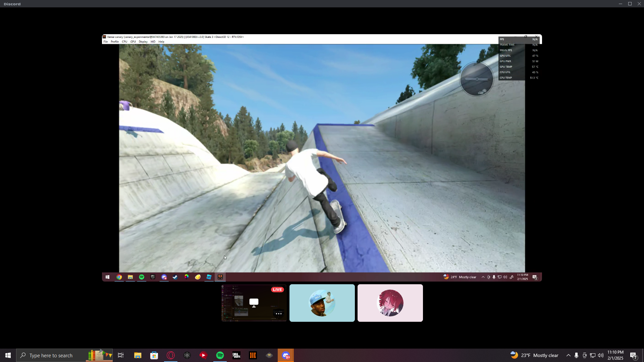Open the three-dots menu on stream tile
The width and height of the screenshot is (644, 362).
(x=278, y=314)
